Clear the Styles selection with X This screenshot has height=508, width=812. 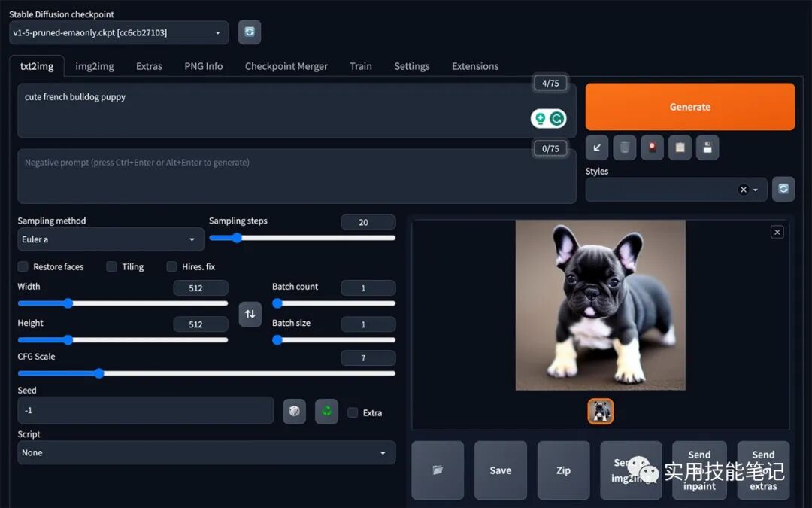(x=743, y=190)
